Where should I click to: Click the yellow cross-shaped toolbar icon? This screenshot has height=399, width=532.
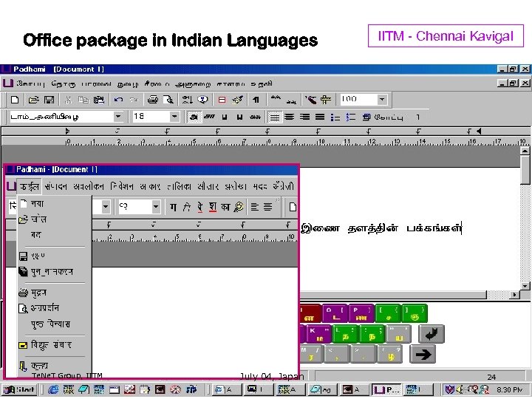click(x=326, y=100)
